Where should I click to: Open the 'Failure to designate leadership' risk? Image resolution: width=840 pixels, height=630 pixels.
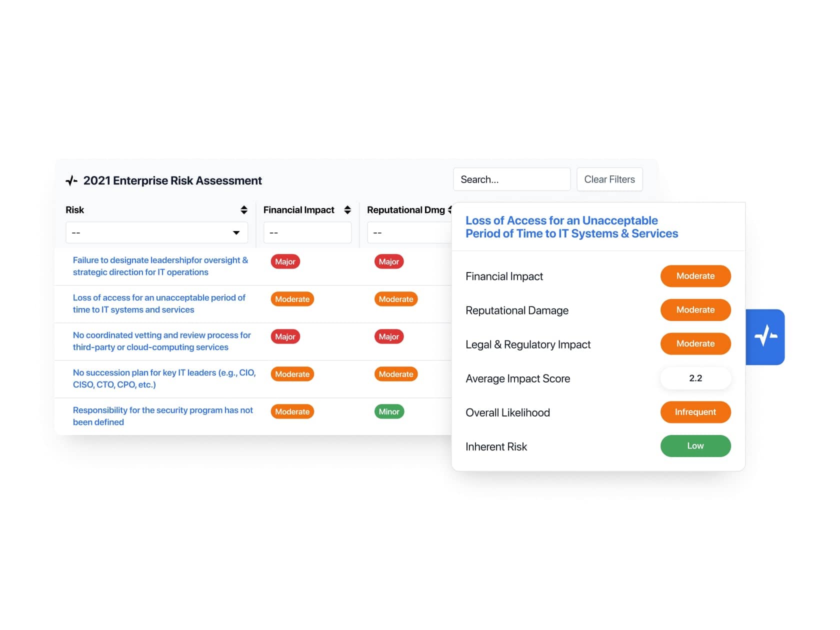[160, 266]
